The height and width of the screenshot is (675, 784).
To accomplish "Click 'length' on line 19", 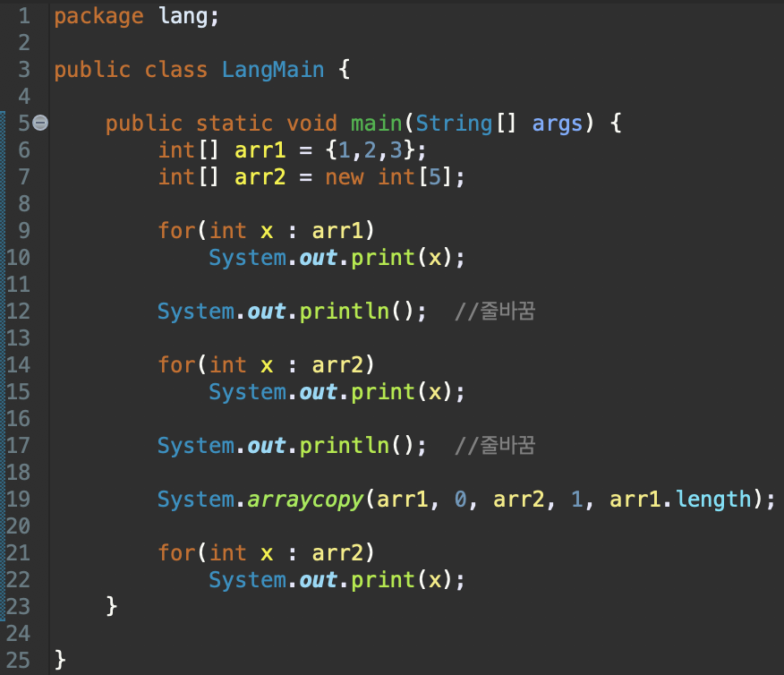I will pyautogui.click(x=713, y=500).
